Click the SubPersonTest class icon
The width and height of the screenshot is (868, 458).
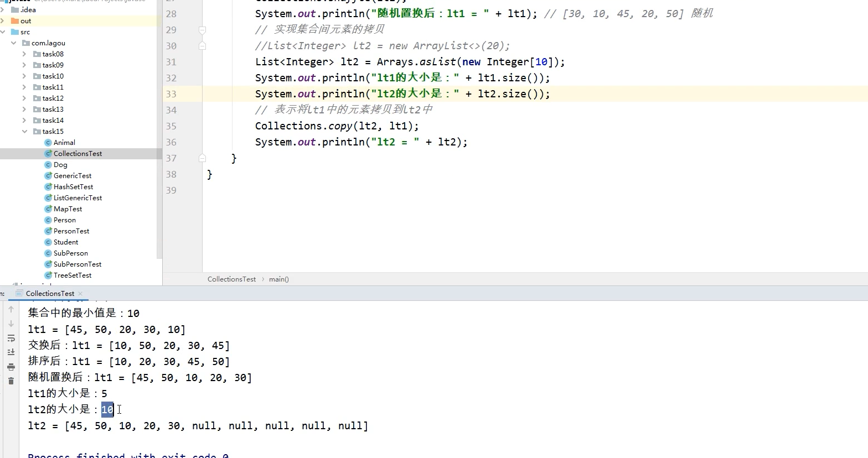click(x=48, y=264)
